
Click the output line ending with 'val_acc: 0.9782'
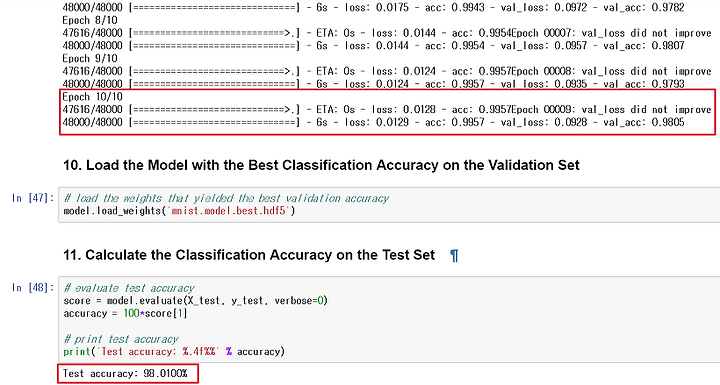373,7
